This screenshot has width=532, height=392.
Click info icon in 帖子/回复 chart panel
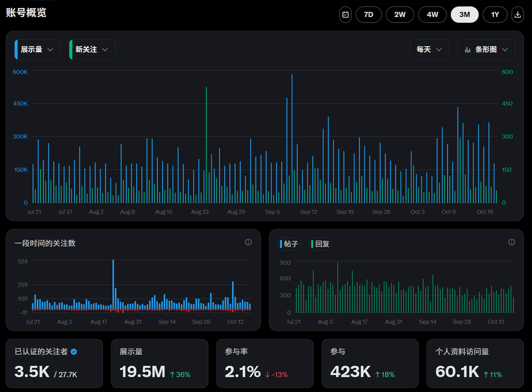click(x=512, y=242)
